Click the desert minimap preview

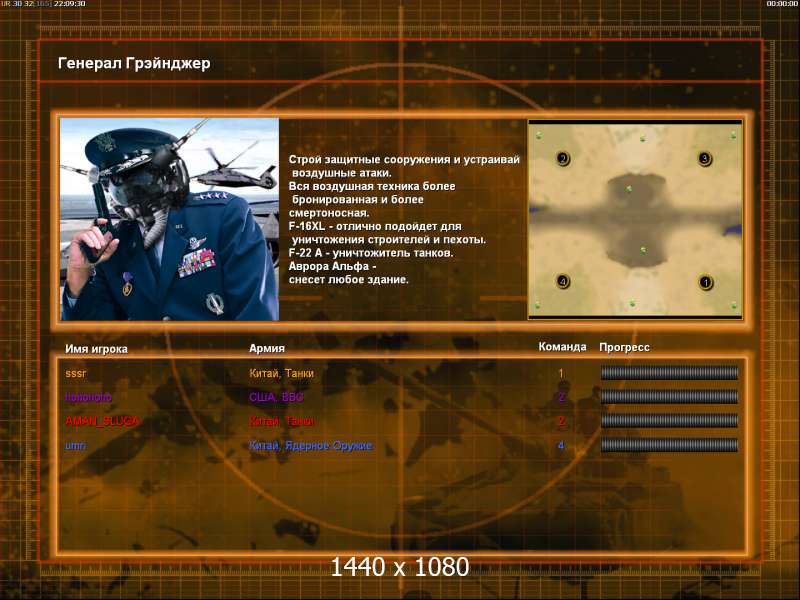(x=635, y=219)
